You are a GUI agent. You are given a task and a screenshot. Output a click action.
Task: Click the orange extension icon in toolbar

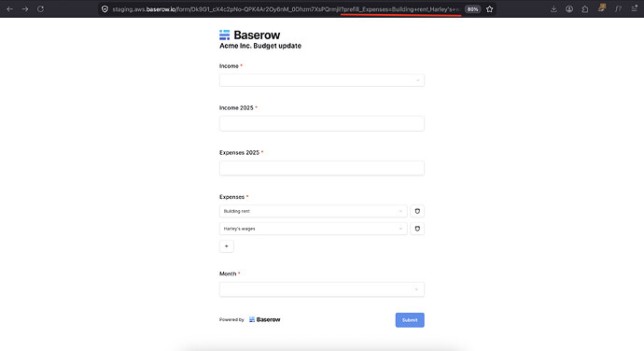coord(602,7)
